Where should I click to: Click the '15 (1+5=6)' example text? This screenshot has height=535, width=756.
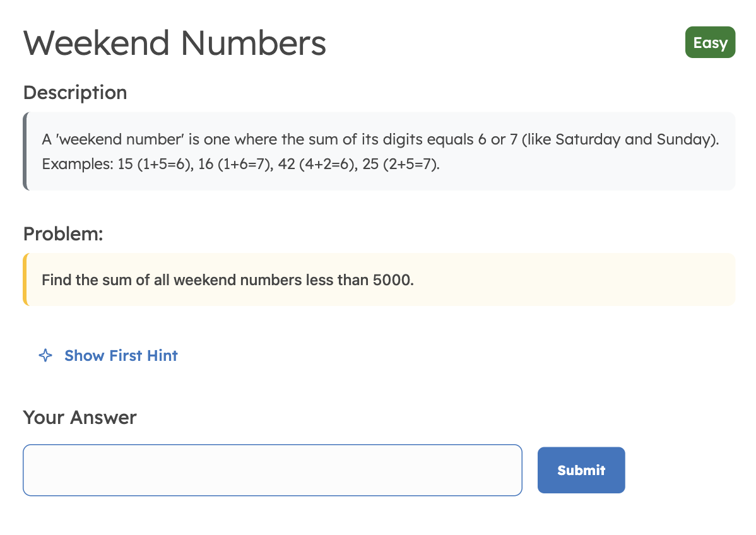coord(155,164)
